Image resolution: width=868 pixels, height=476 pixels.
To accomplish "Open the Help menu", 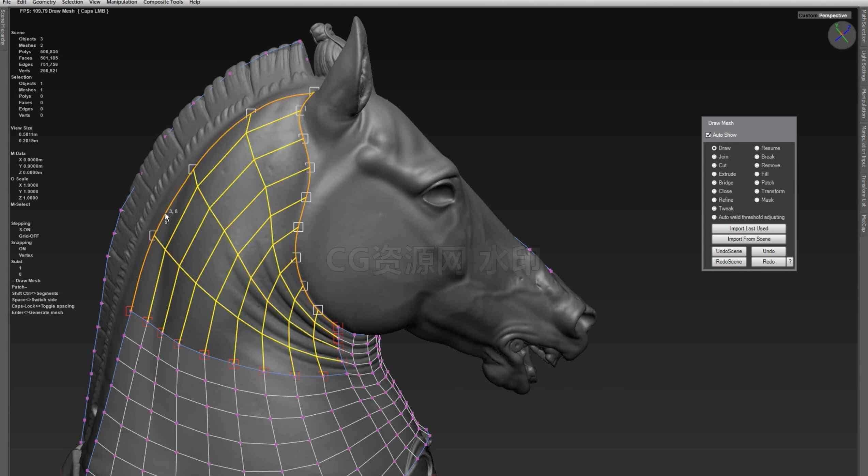I will (195, 2).
